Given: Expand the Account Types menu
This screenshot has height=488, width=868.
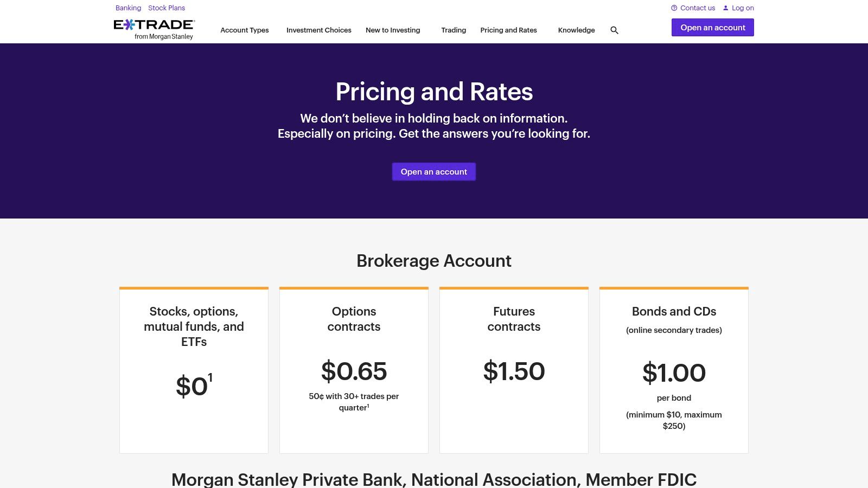Looking at the screenshot, I should point(244,30).
